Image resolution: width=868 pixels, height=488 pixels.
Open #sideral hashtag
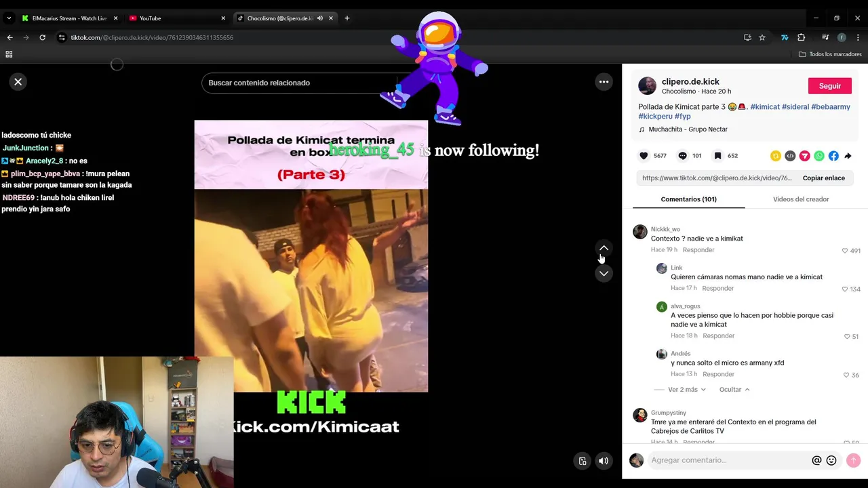coord(795,107)
